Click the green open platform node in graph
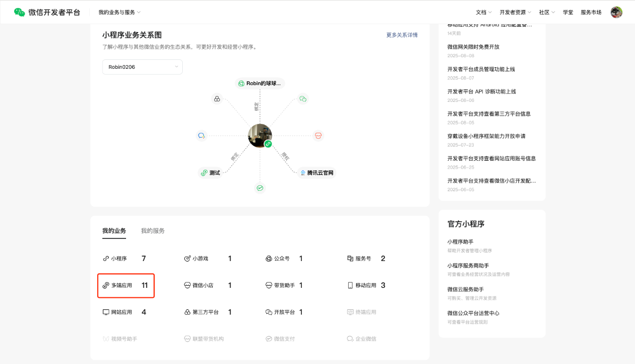 click(x=303, y=99)
